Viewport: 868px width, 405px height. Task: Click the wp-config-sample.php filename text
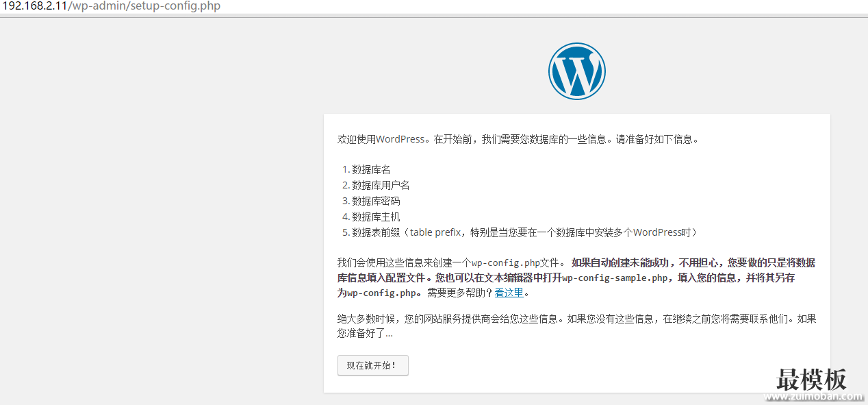(615, 278)
